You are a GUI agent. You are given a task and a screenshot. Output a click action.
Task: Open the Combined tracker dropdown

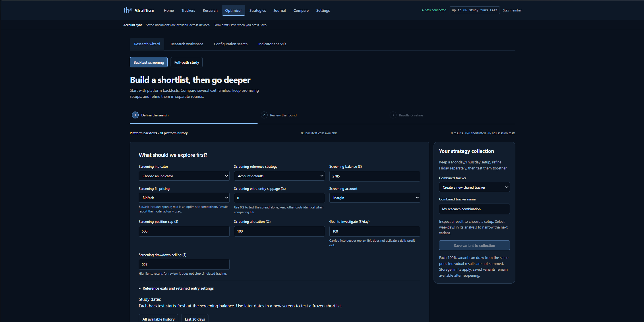coord(474,187)
